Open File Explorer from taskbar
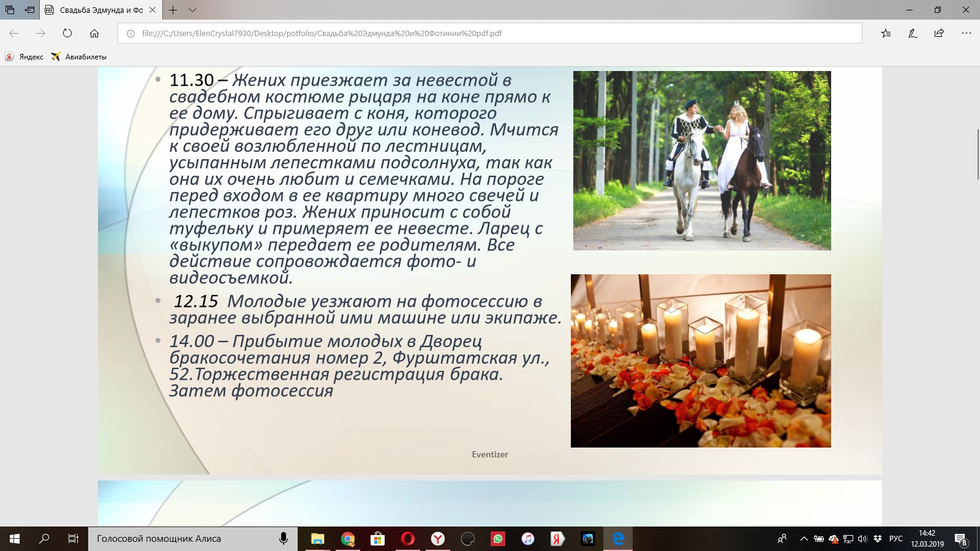The width and height of the screenshot is (980, 551). coord(317,539)
